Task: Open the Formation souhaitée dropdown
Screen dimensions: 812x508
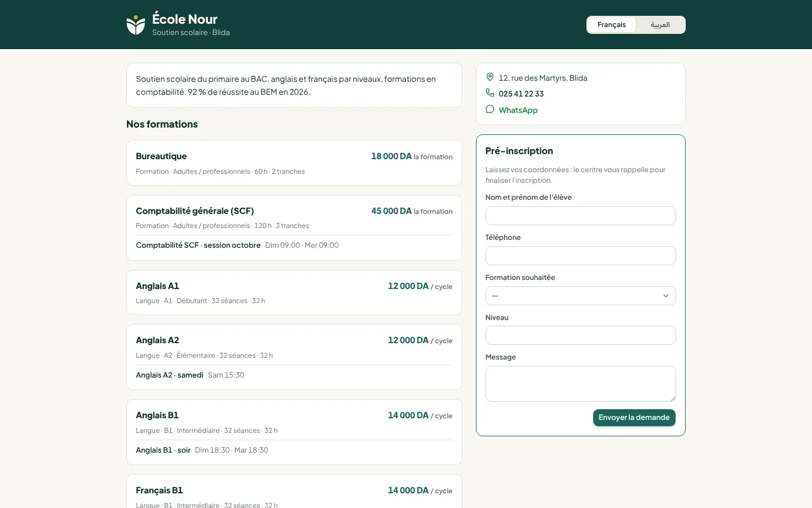Action: click(x=580, y=296)
